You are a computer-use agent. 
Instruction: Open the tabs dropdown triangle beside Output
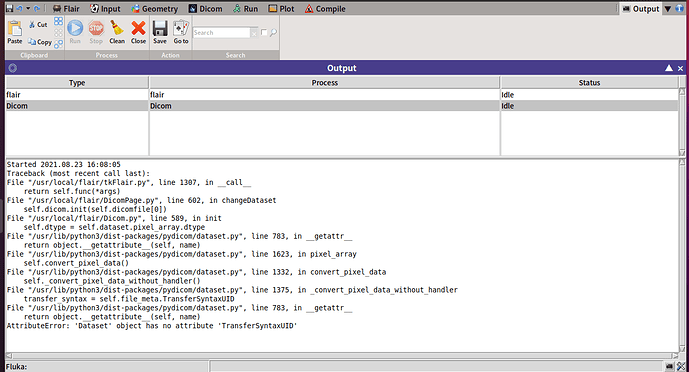pos(668,9)
